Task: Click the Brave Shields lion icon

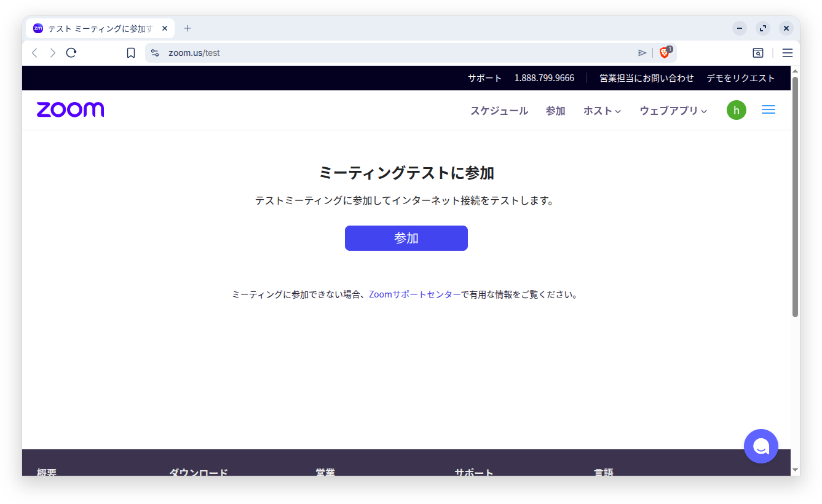Action: 665,53
